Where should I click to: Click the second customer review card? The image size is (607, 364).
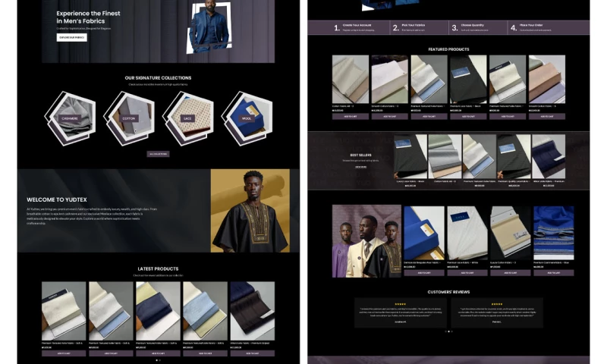tap(497, 313)
